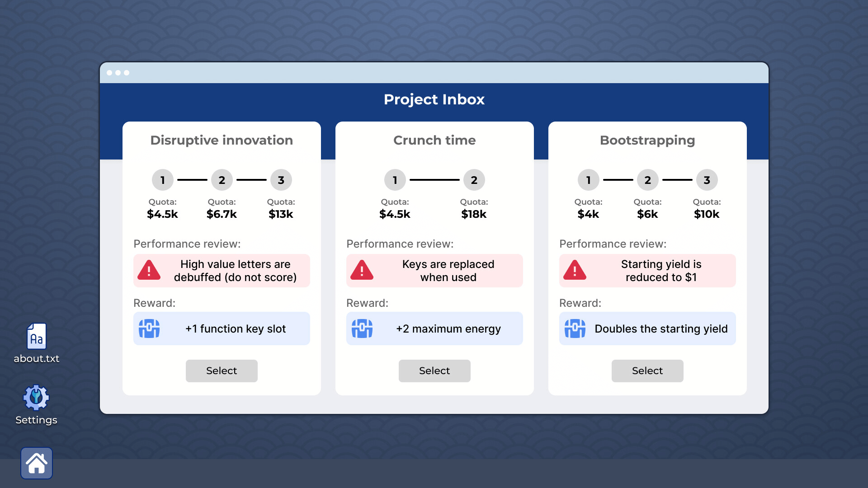Click the warning icon on Disruptive innovation
868x488 pixels.
click(149, 270)
